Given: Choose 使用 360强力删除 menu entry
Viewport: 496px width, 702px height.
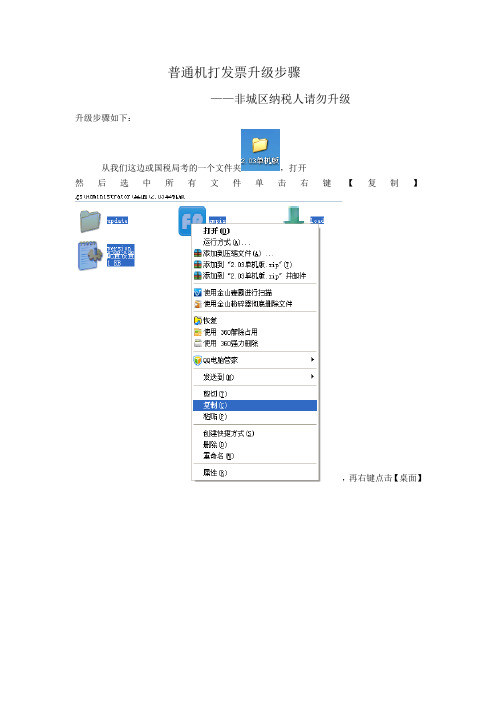Looking at the screenshot, I should point(255,343).
